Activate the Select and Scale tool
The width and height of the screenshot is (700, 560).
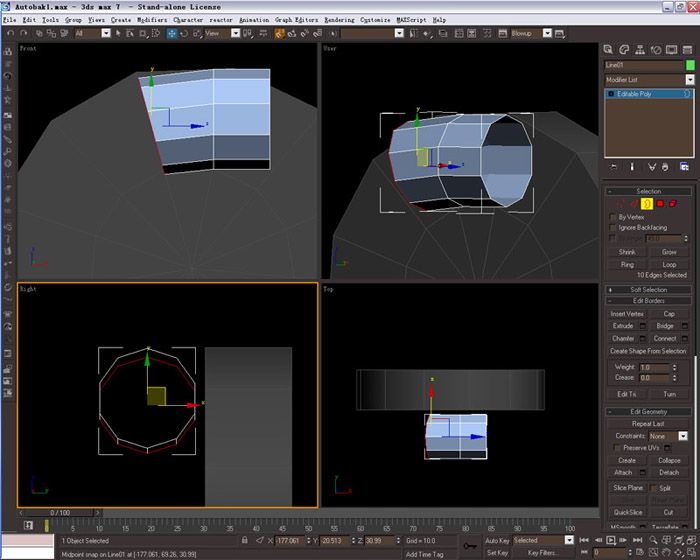tap(197, 33)
